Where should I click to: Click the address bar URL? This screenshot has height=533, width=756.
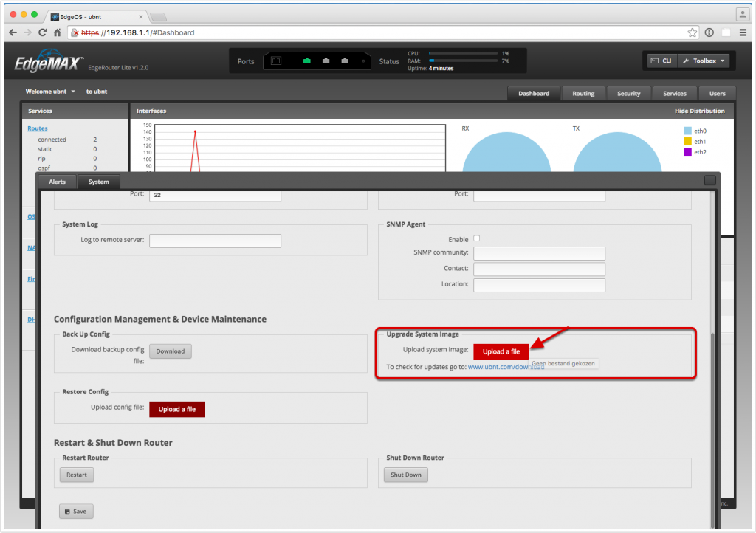click(x=137, y=32)
